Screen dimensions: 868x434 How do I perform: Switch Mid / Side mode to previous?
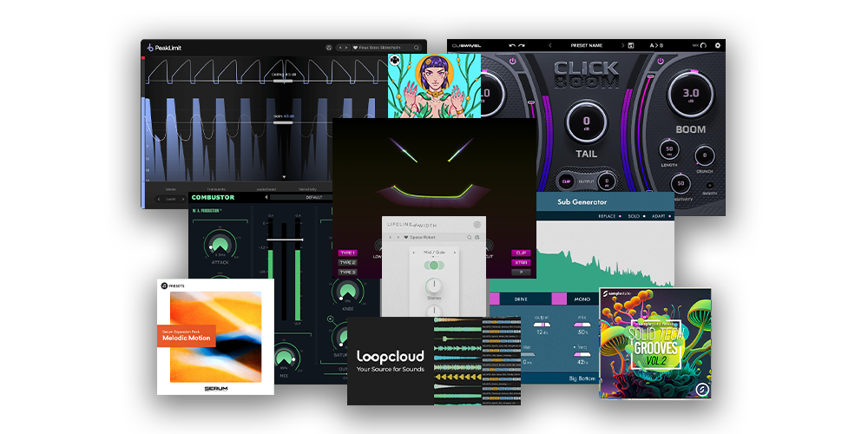(413, 253)
